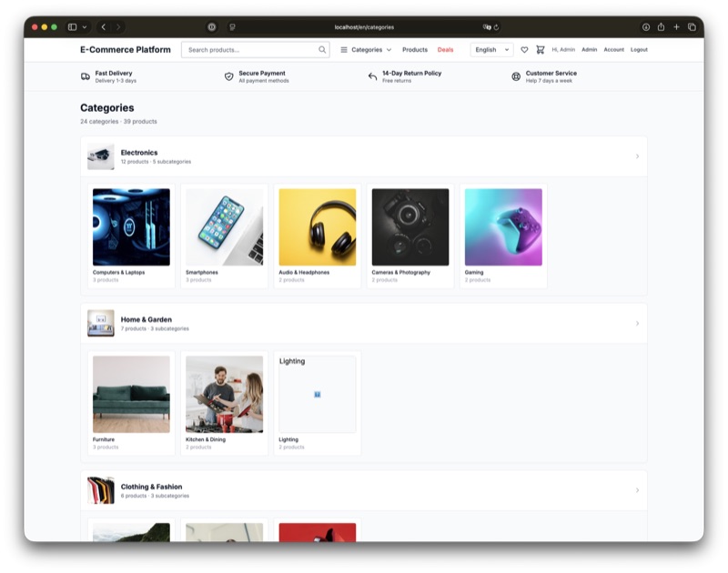The height and width of the screenshot is (573, 728).
Task: Open the Furniture sofa thumbnail
Action: [131, 395]
